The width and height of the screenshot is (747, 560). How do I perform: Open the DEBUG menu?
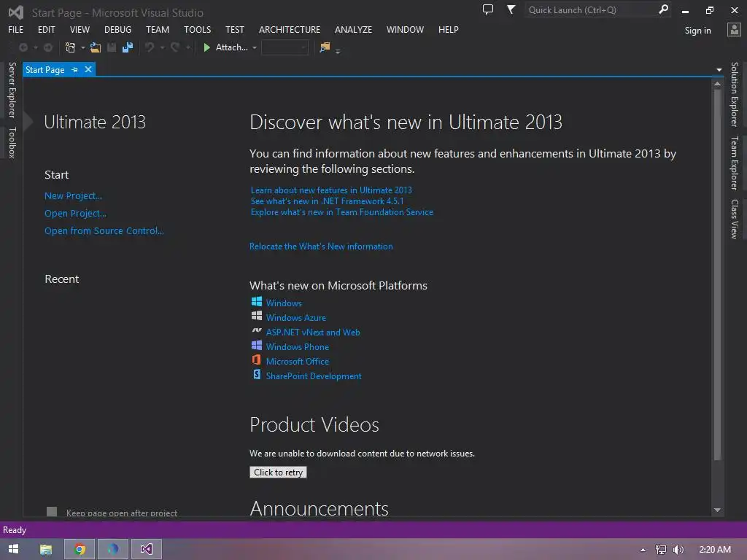click(117, 29)
